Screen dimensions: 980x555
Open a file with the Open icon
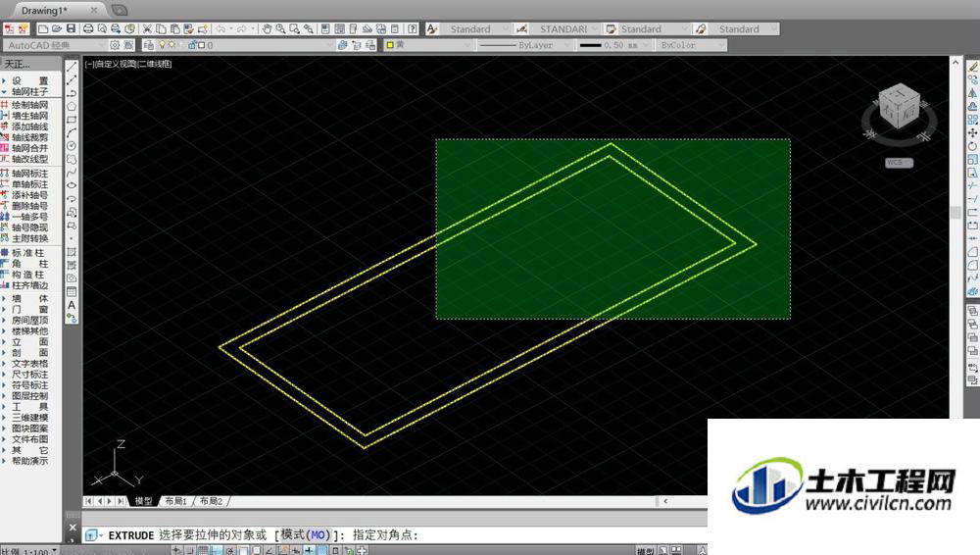[x=57, y=28]
